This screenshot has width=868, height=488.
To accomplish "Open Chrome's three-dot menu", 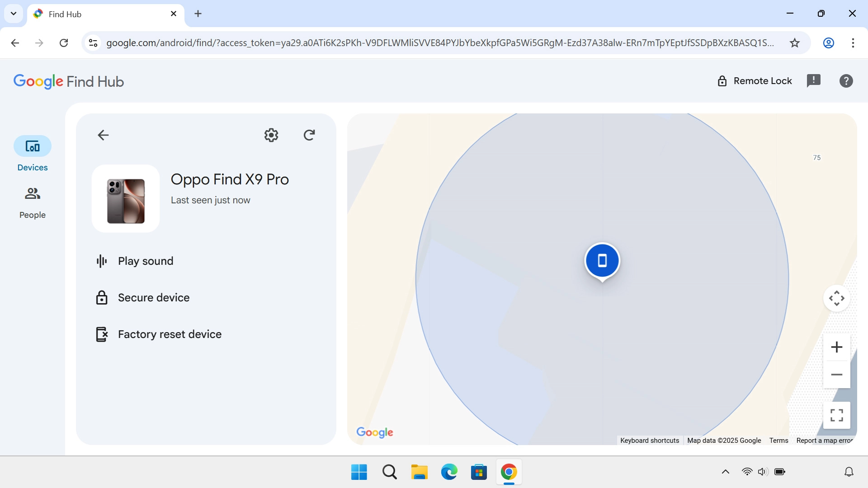I will 853,43.
